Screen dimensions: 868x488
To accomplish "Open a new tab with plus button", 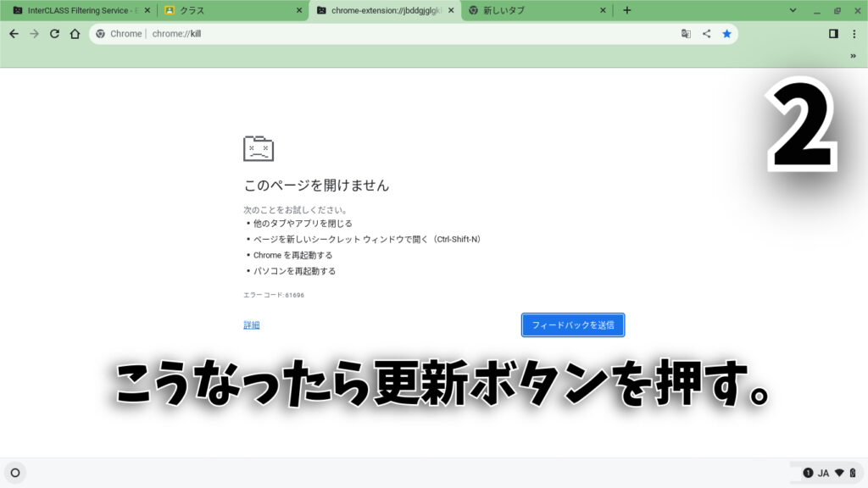I will point(627,10).
